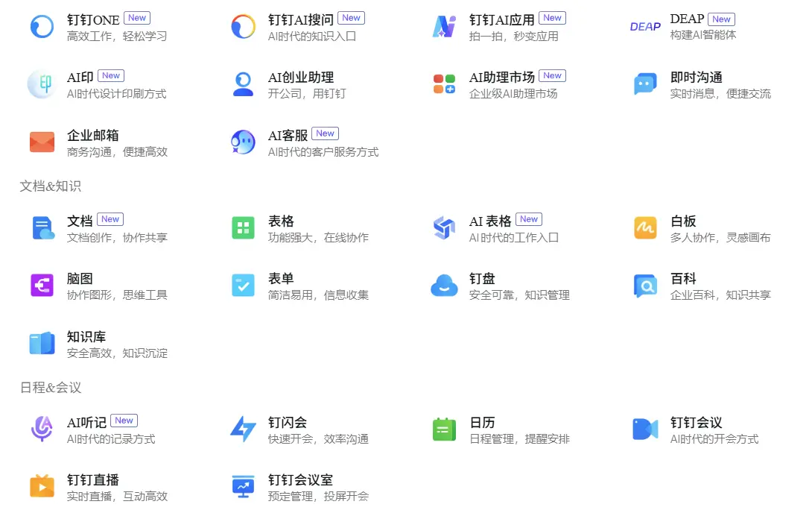Click the New badge beside AI听记
812x516 pixels.
tap(124, 421)
